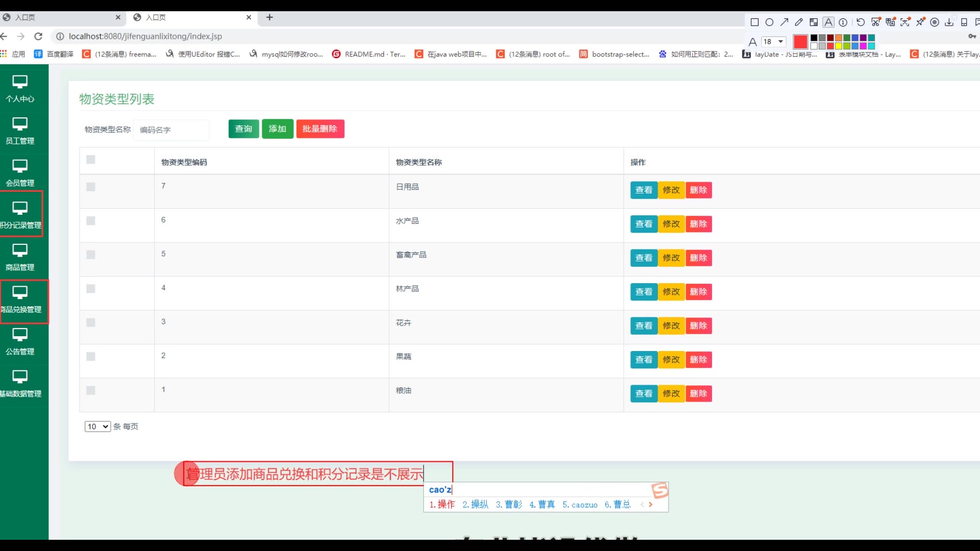Click the 物资类型名称 search input field

[x=171, y=130]
